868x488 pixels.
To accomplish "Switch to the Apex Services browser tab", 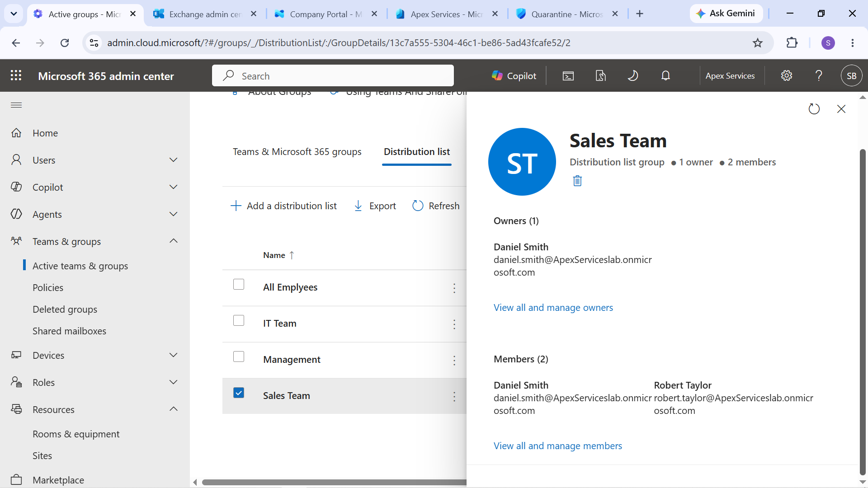I will 447,14.
